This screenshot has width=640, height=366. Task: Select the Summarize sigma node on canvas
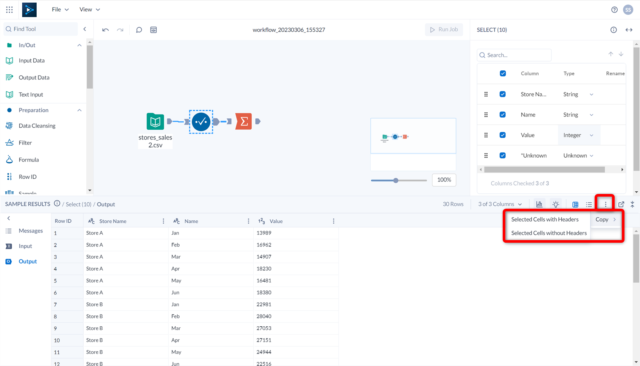(x=244, y=122)
